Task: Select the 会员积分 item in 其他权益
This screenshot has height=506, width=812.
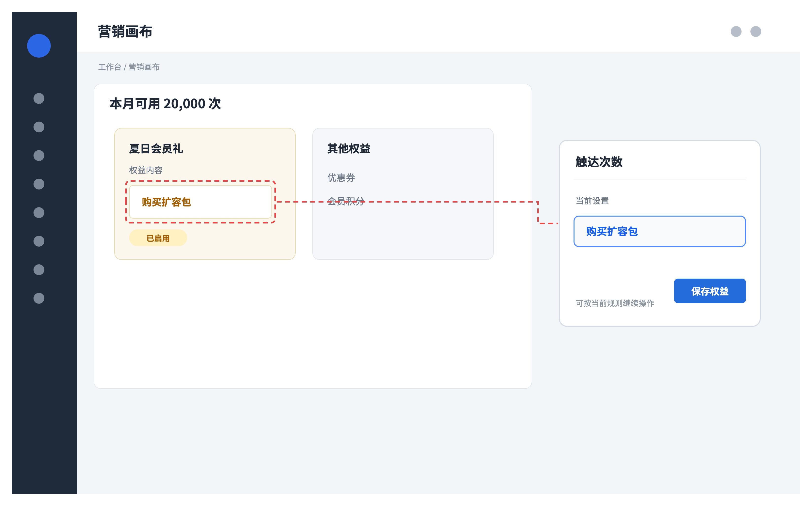Action: pos(346,201)
